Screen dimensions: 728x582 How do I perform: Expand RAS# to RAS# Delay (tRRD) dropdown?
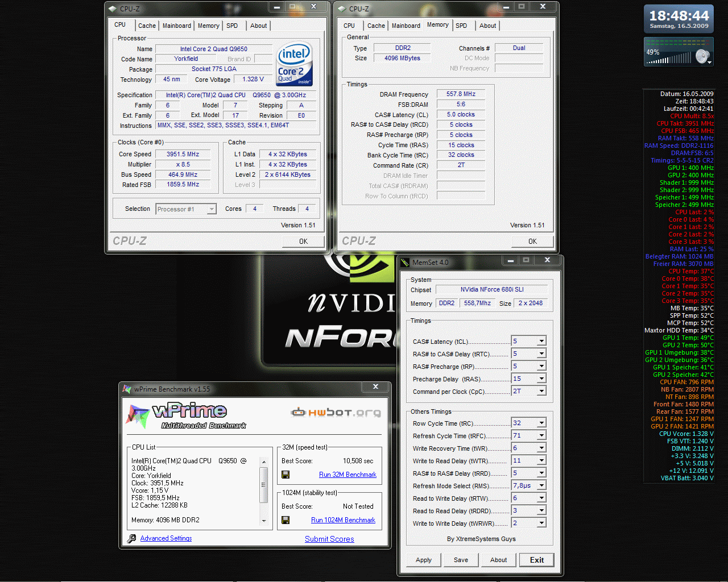[x=541, y=473]
